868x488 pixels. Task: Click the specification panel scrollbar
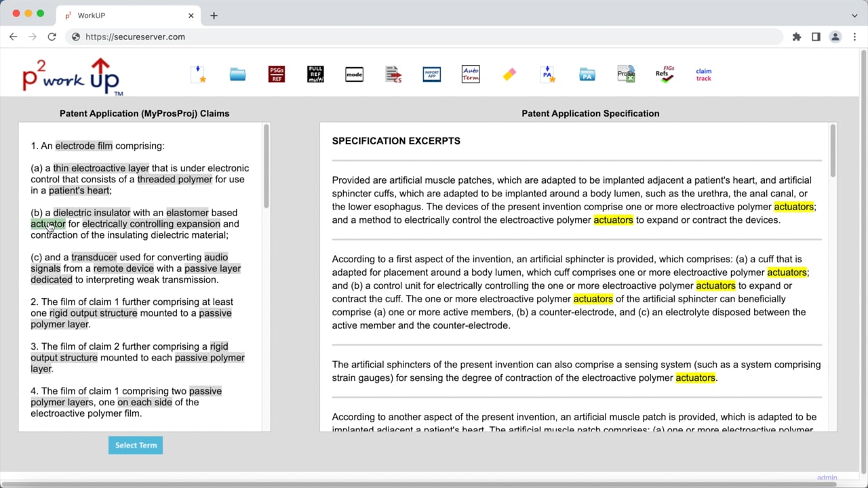(x=833, y=150)
